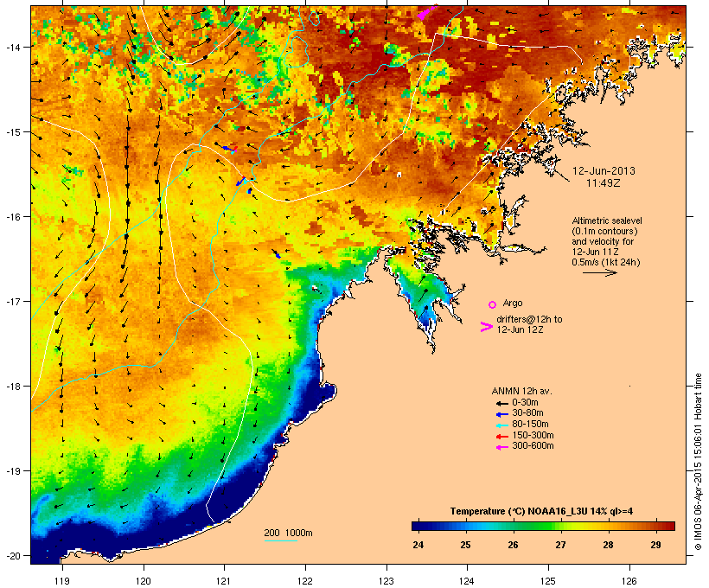Click the 124 longitude axis label
Image resolution: width=709 pixels, height=588 pixels.
(x=467, y=581)
